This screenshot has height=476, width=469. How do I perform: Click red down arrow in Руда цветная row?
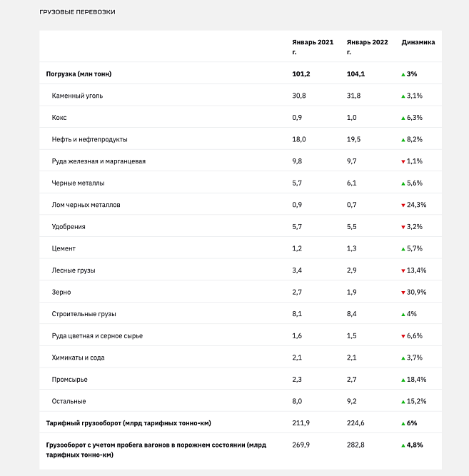tap(403, 336)
